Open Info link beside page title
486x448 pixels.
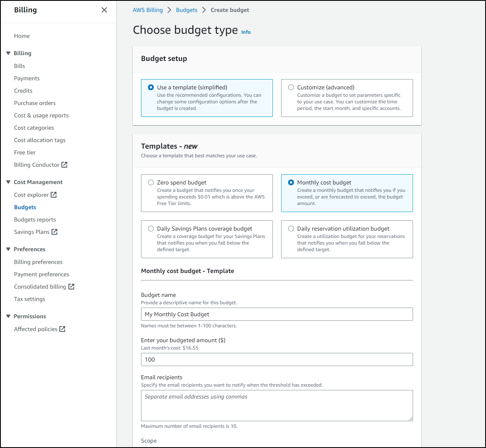point(246,32)
